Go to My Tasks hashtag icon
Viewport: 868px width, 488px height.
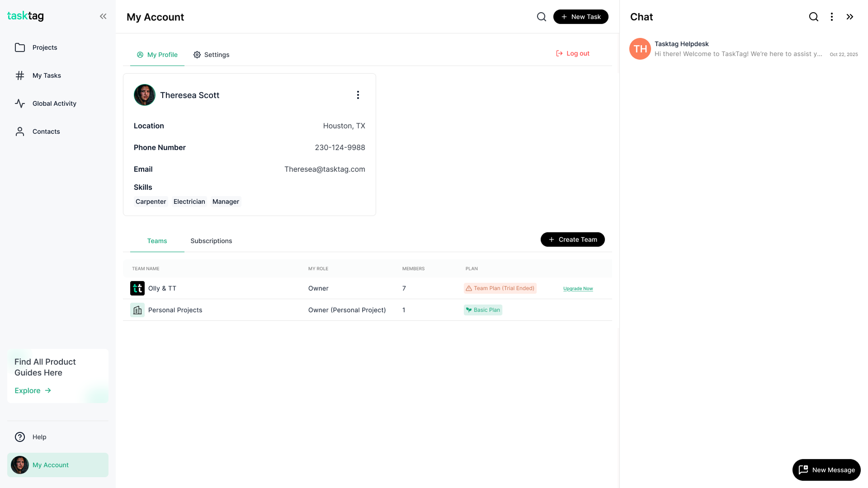20,75
